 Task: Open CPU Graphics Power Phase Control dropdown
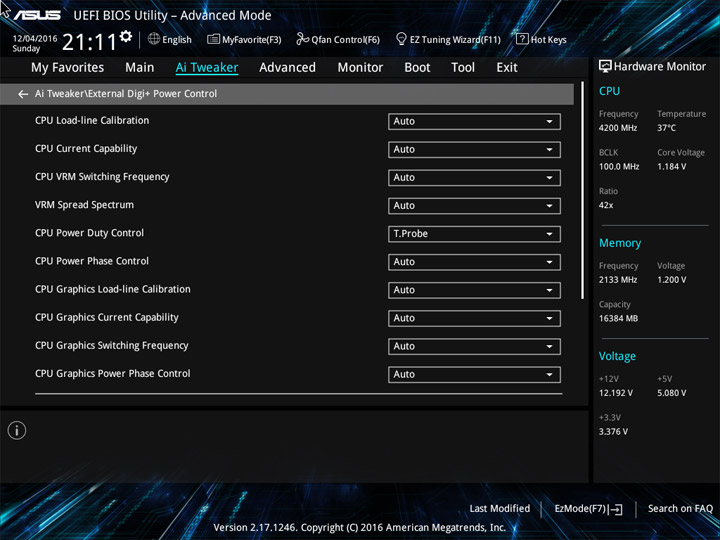(x=474, y=374)
